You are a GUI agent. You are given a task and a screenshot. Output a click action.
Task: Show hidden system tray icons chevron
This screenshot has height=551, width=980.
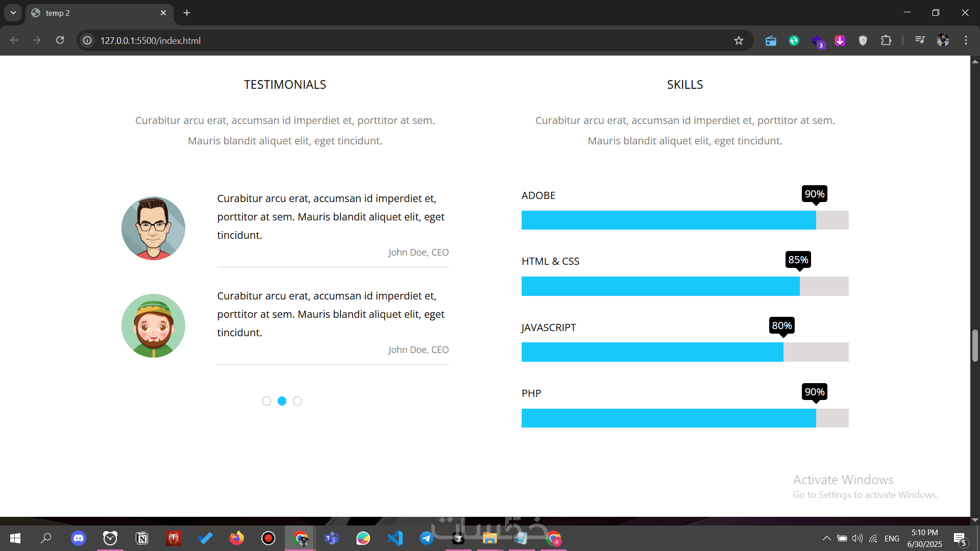[x=826, y=538]
